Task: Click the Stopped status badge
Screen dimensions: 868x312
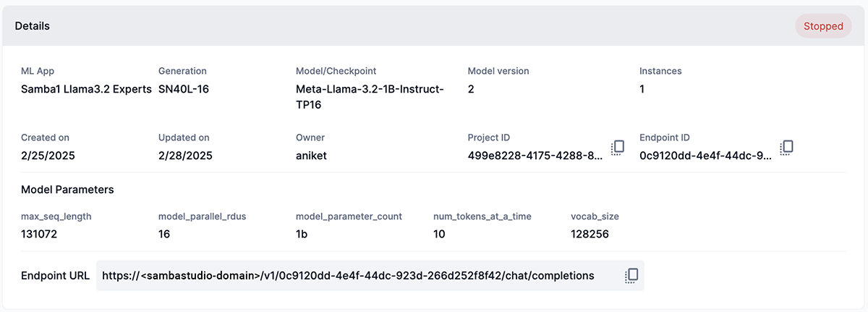Action: coord(823,26)
